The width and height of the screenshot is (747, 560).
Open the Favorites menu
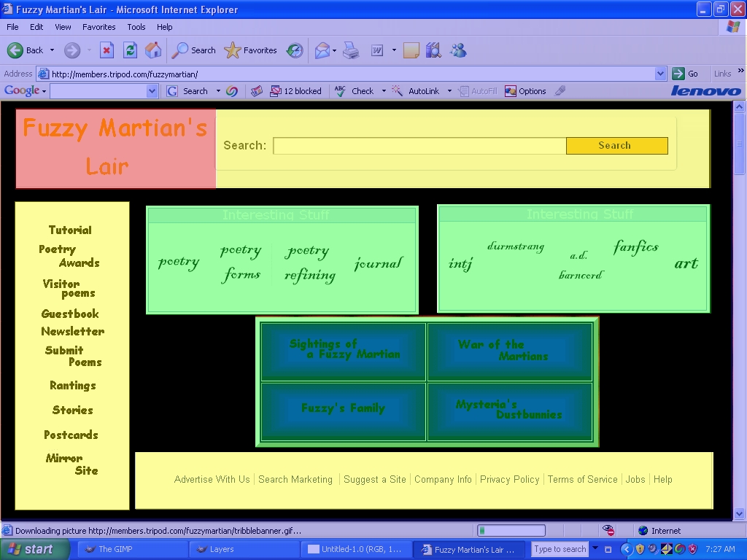pyautogui.click(x=98, y=27)
